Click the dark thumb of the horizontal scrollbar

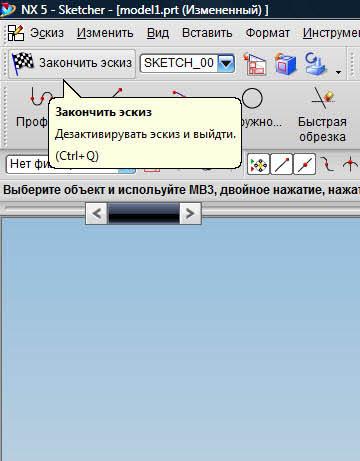point(144,213)
